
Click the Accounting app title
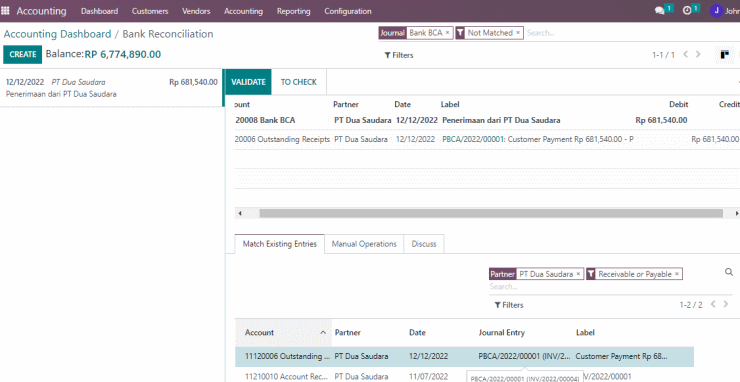[42, 11]
